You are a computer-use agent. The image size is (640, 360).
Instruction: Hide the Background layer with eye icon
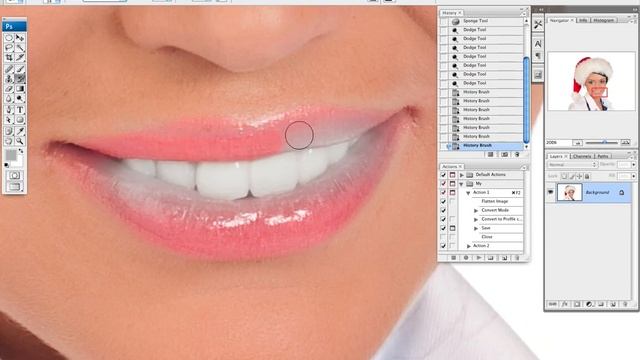point(550,192)
